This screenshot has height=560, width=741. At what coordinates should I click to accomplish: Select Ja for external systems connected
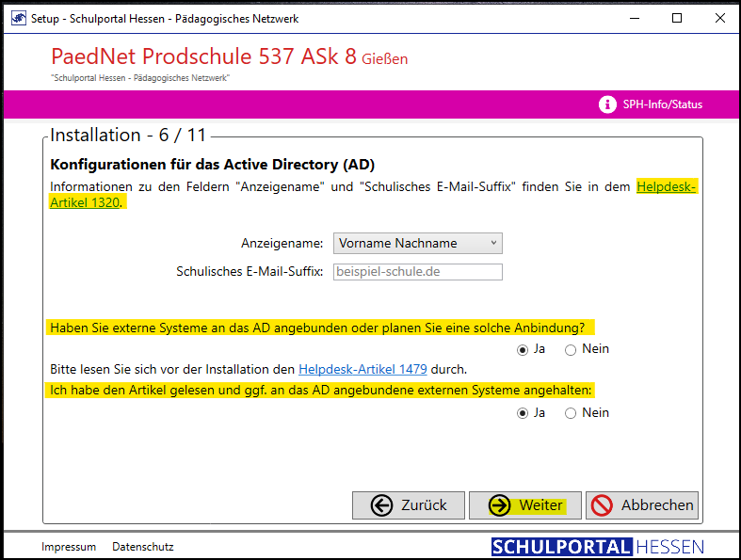(523, 350)
